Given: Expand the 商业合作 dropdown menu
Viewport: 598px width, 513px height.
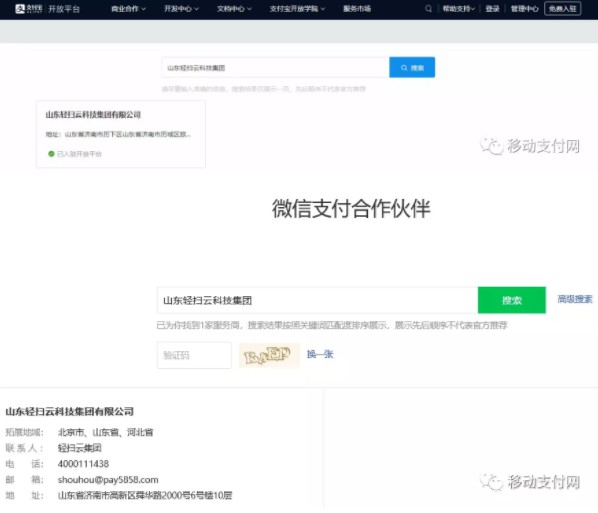Looking at the screenshot, I should pyautogui.click(x=128, y=9).
